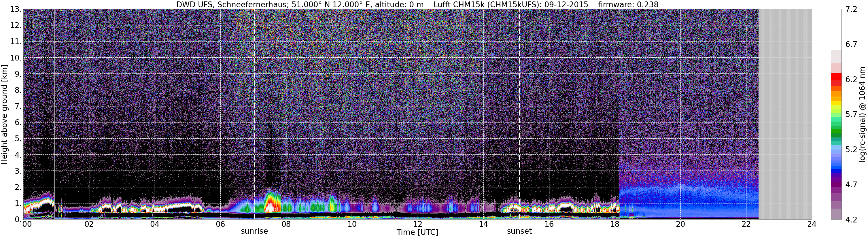The height and width of the screenshot is (238, 868).
Task: Click the time tick label '02'
Action: [89, 224]
